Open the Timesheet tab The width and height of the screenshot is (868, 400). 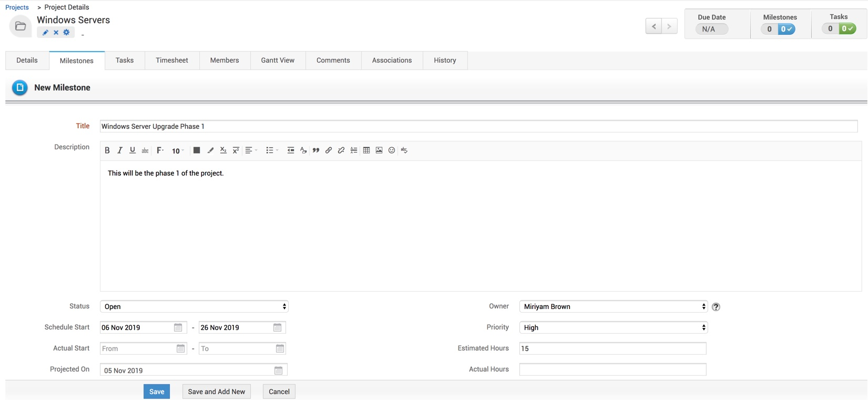coord(172,60)
